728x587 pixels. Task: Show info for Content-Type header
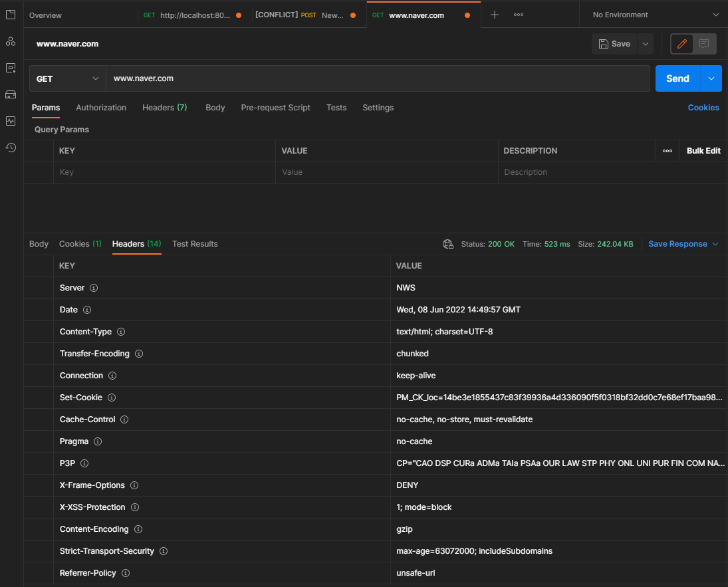click(121, 332)
